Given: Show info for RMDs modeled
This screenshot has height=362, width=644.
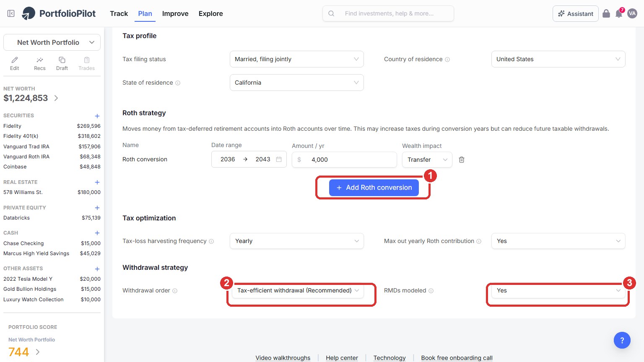Looking at the screenshot, I should (431, 291).
